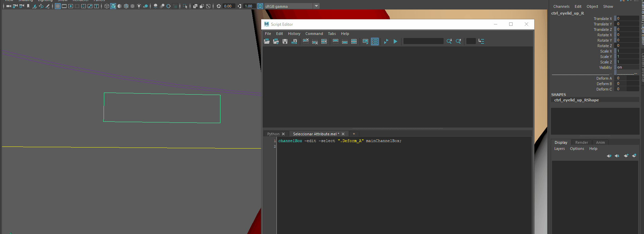This screenshot has height=234, width=644.
Task: Switch to the Anim layer tab
Action: pyautogui.click(x=600, y=142)
